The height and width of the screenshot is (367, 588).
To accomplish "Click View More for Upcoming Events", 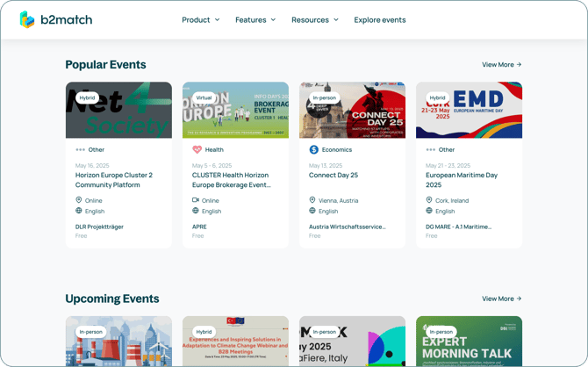I will (x=502, y=299).
